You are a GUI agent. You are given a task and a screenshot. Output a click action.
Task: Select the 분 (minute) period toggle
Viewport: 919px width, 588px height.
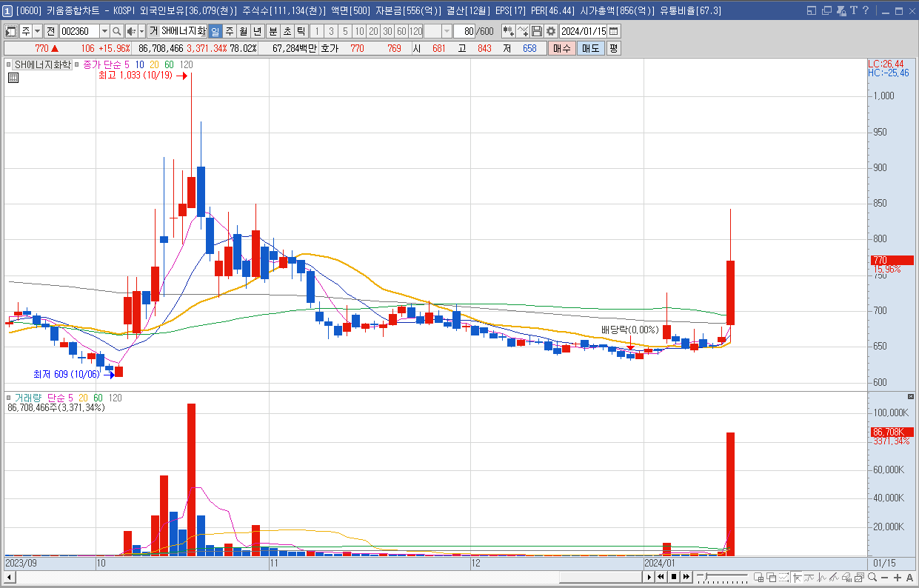coord(273,31)
